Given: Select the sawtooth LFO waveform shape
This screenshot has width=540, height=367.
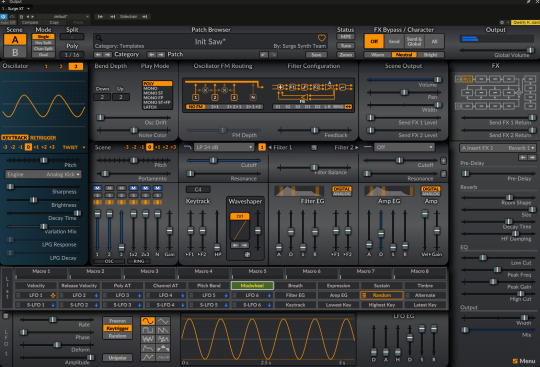Looking at the screenshot, I should (x=163, y=330).
